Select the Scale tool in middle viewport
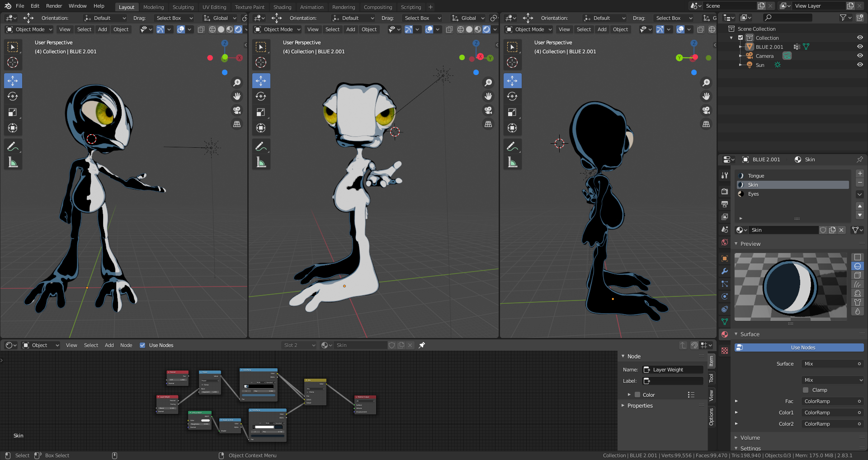 click(x=261, y=112)
